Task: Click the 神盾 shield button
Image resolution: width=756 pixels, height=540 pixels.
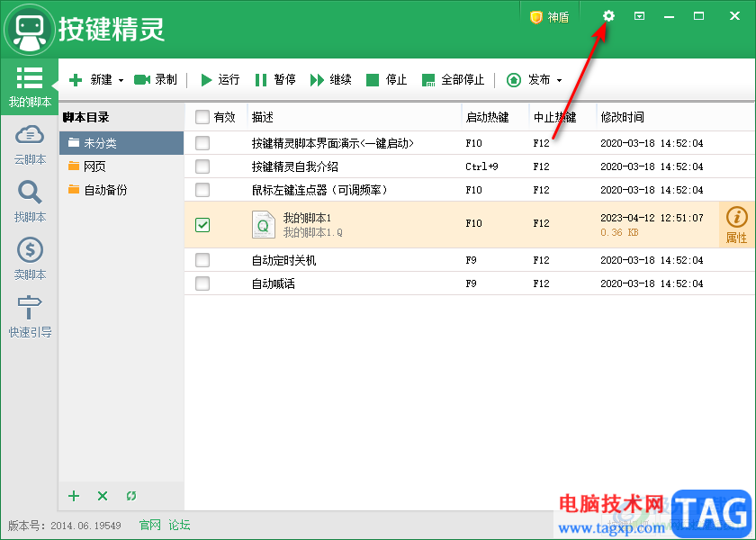Action: 549,17
